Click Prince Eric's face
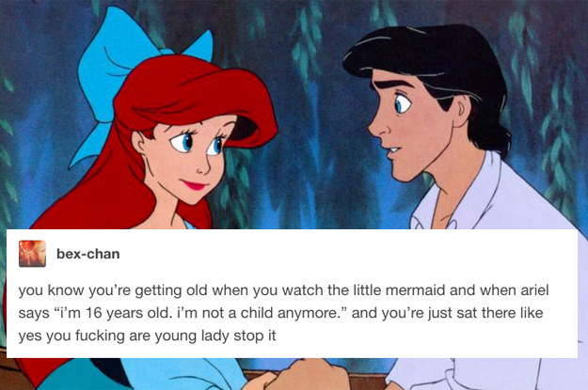Screen dimensions: 588x390 [406, 128]
